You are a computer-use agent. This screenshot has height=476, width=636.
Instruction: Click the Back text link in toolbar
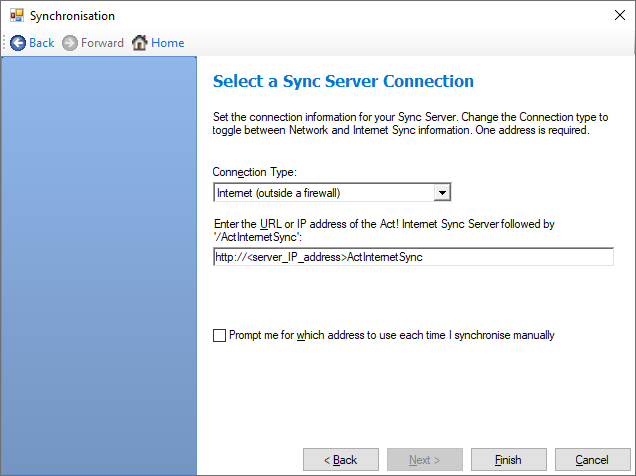(x=41, y=43)
